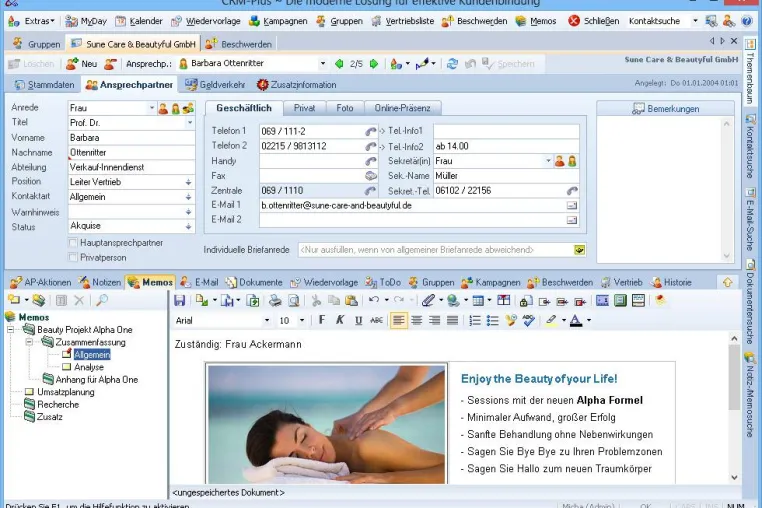
Task: Open the Position selection arrow
Action: (x=189, y=182)
